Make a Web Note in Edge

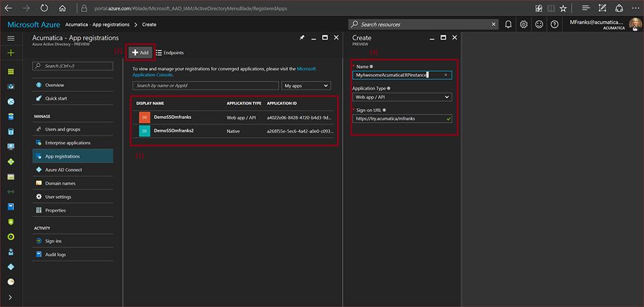pos(602,8)
